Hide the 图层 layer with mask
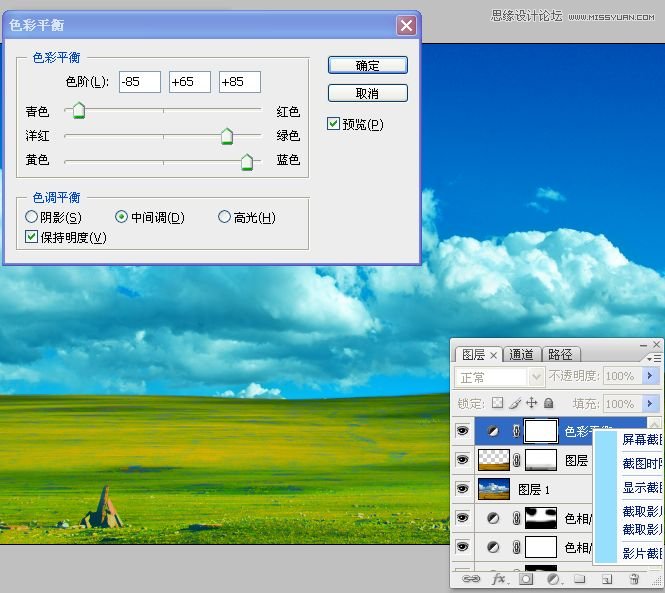The image size is (665, 593). pos(462,460)
